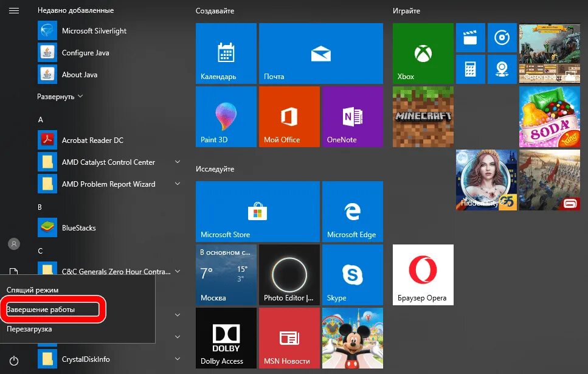The width and height of the screenshot is (588, 374).
Task: Open the Minecraft tile
Action: (x=423, y=117)
